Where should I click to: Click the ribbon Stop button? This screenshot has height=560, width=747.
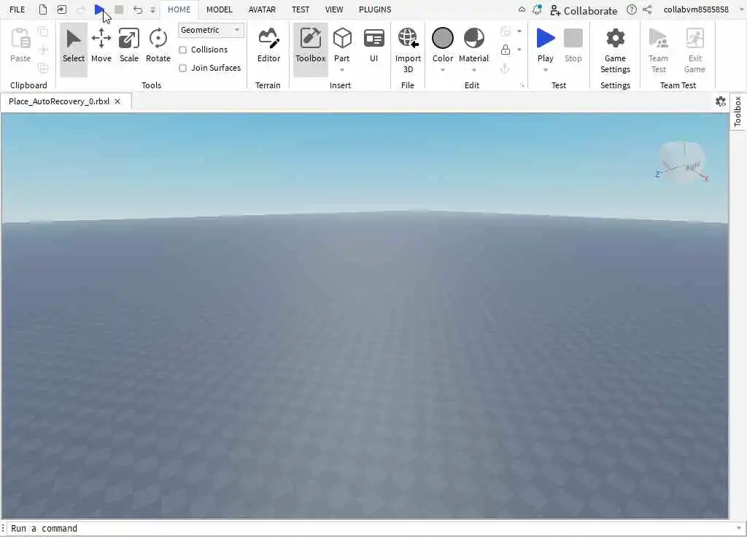coord(573,46)
